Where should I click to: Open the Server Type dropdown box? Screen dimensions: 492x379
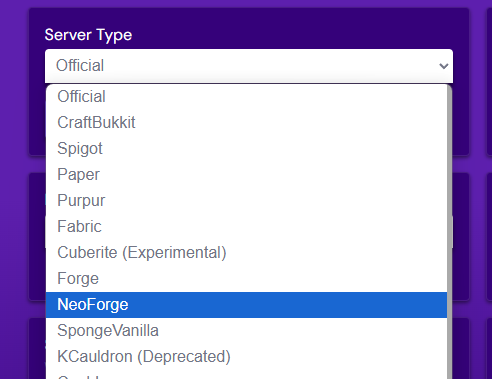249,66
